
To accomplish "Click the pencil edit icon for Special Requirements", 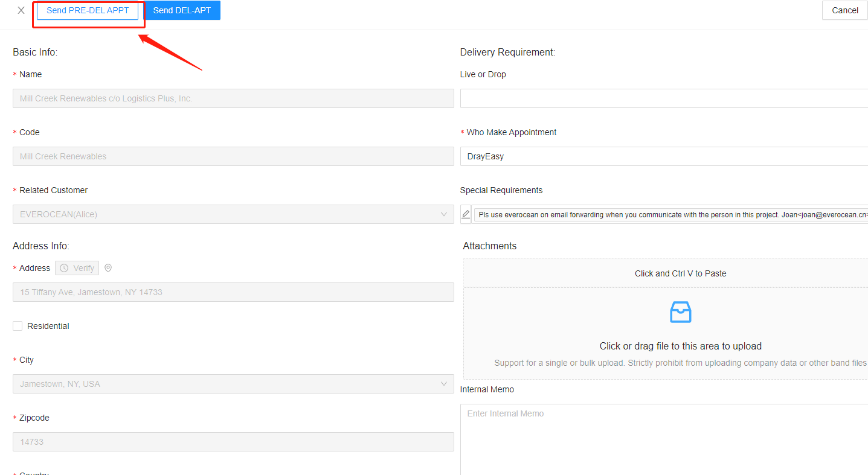I will tap(466, 214).
